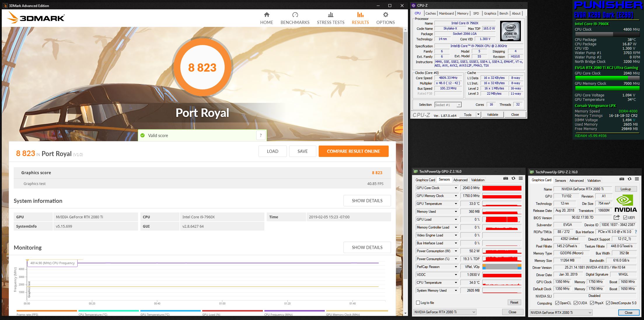Screen dimensions: 644x320
Task: Click refresh icon in GPU-Z Graphics Card window
Action: pos(629,179)
